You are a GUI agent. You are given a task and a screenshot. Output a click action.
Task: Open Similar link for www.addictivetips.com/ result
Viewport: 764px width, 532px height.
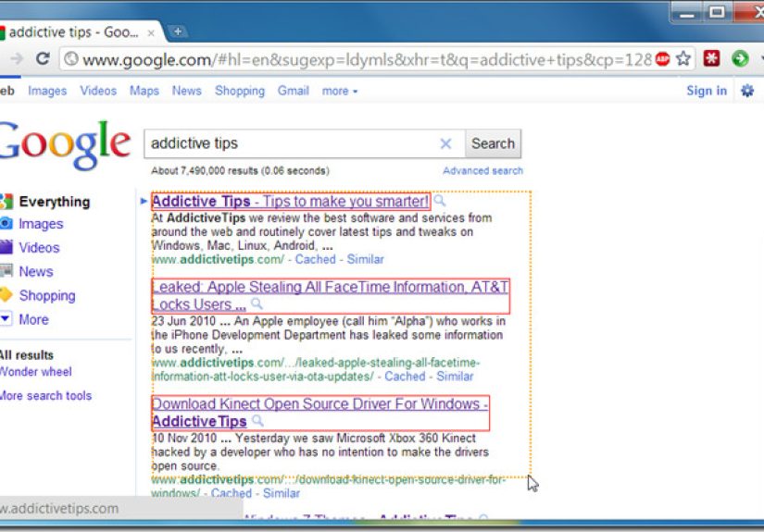click(x=366, y=259)
